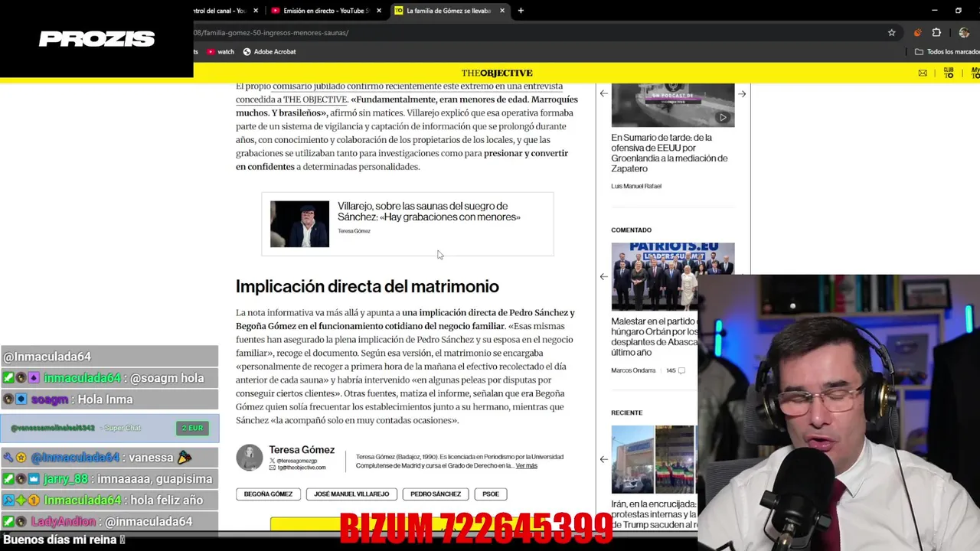Play the podcast video thumbnail
This screenshot has height=551, width=980.
pyautogui.click(x=672, y=105)
